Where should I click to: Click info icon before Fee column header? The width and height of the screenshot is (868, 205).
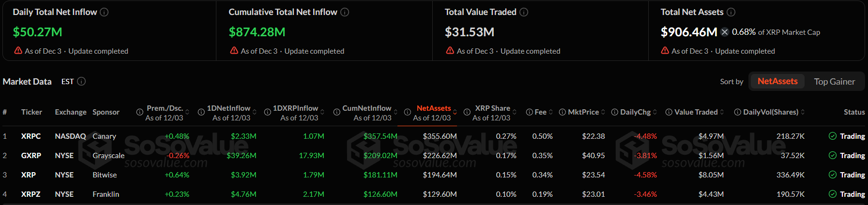click(529, 112)
